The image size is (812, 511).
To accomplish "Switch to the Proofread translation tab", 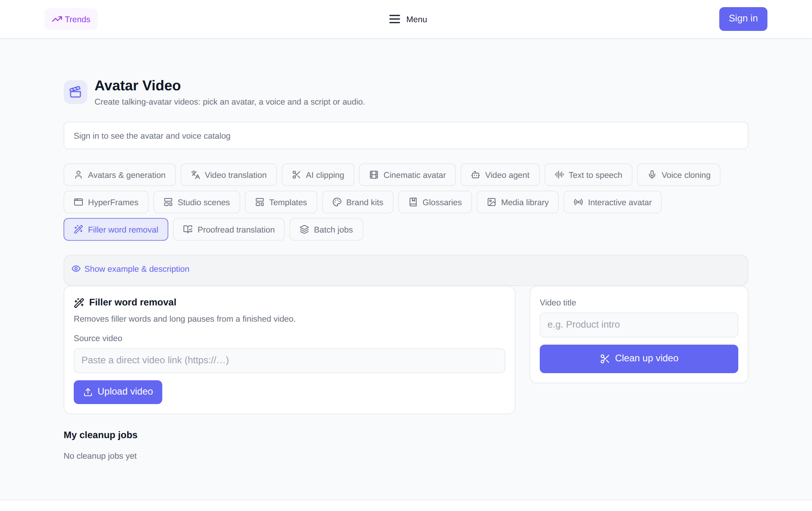I will [x=229, y=229].
